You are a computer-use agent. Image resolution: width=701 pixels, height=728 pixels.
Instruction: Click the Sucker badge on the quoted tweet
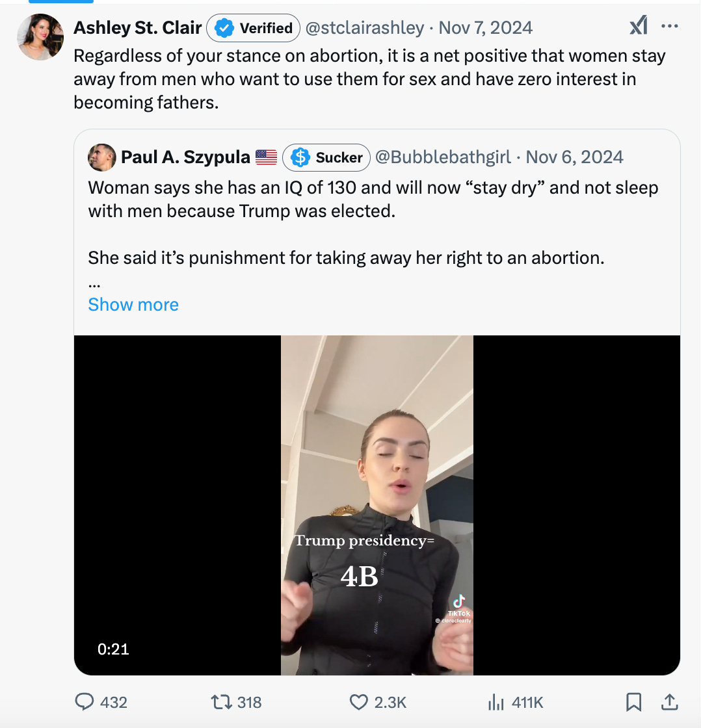(x=326, y=157)
